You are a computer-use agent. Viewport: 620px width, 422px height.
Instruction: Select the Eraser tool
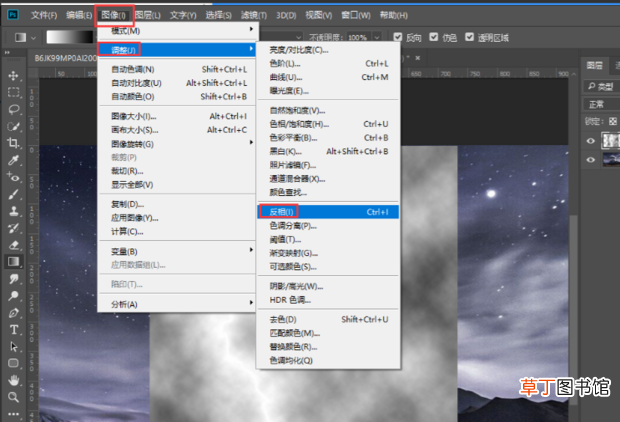coord(13,245)
